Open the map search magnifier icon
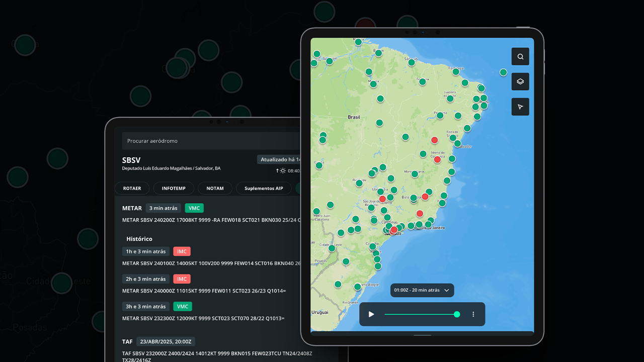Viewport: 644px width, 362px height. click(x=520, y=57)
